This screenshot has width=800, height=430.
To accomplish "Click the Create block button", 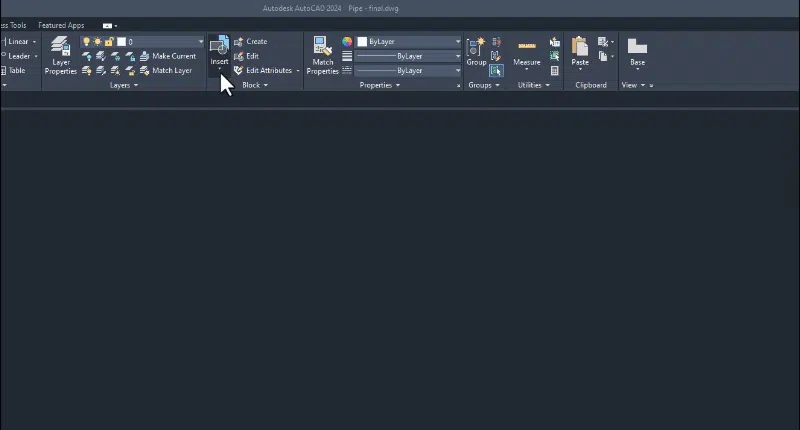I will pyautogui.click(x=251, y=41).
